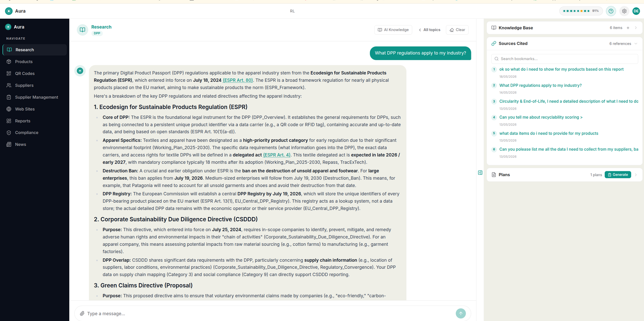Click heading 'Ecodesign for Sustainable Products Regulation (ESPR)'
The width and height of the screenshot is (644, 321).
[171, 107]
